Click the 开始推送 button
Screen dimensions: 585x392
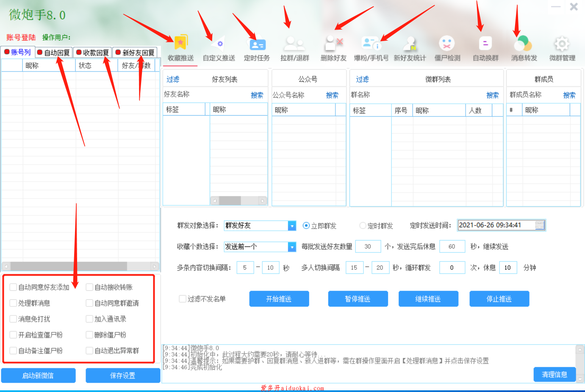[279, 299]
